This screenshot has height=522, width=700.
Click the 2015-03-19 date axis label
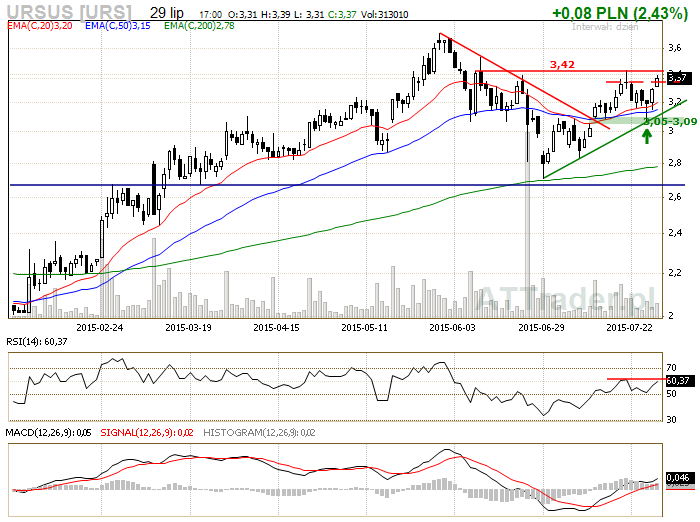click(188, 328)
